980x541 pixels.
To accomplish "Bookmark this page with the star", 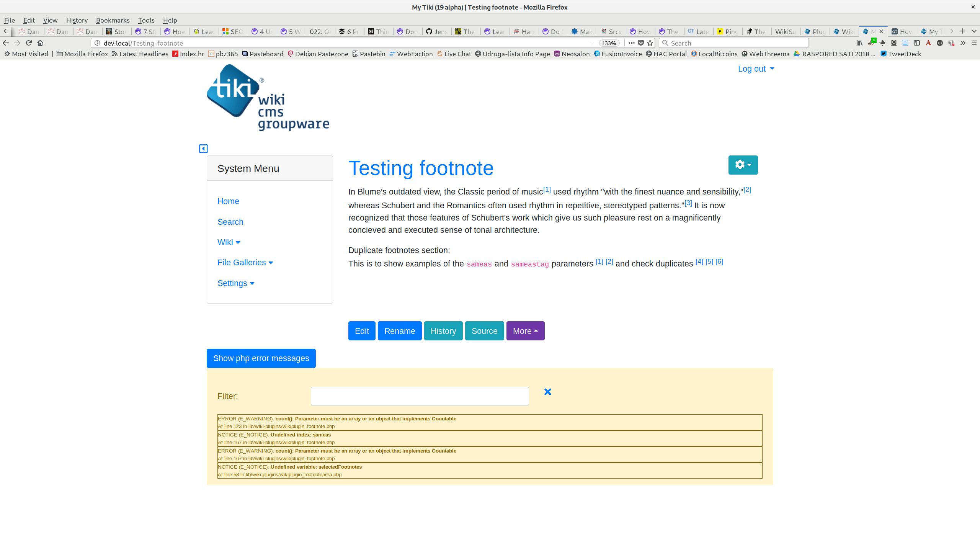I will tap(650, 43).
